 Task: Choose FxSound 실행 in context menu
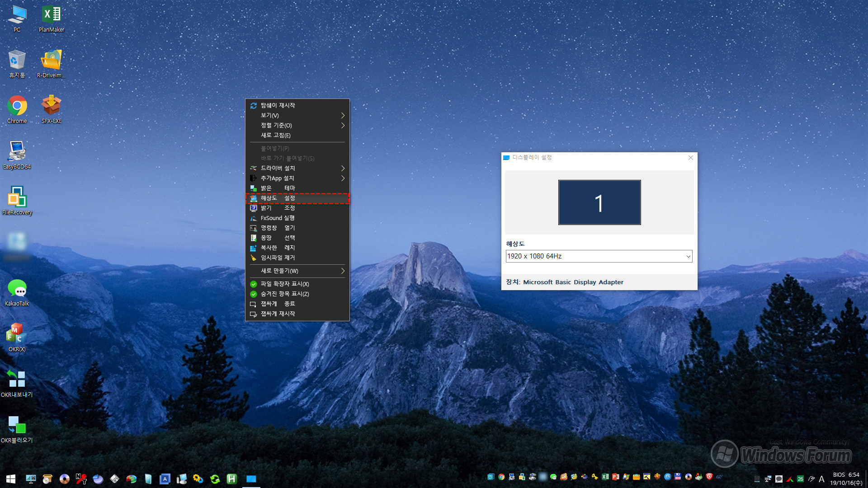(x=297, y=218)
